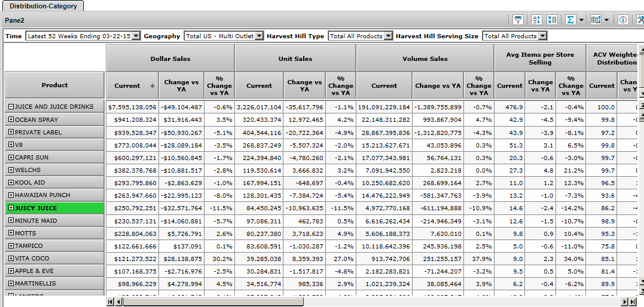Image resolution: width=644 pixels, height=307 pixels.
Task: Click the A-Z sort icon
Action: (536, 20)
